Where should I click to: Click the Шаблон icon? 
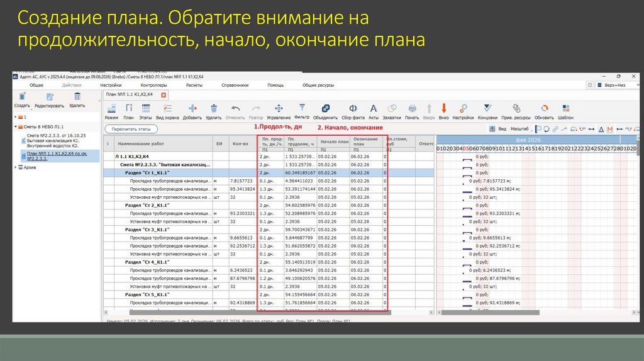pos(565,108)
